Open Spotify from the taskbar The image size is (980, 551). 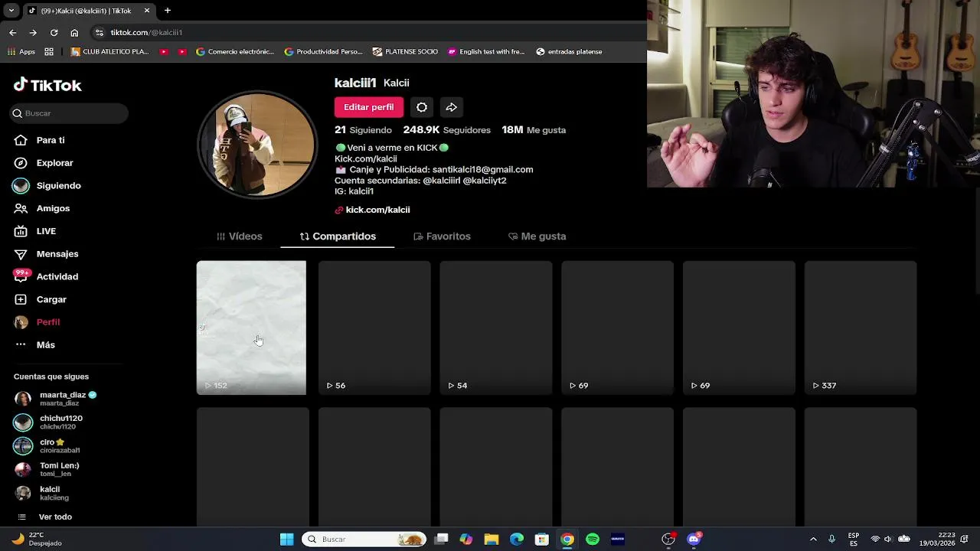pos(593,540)
